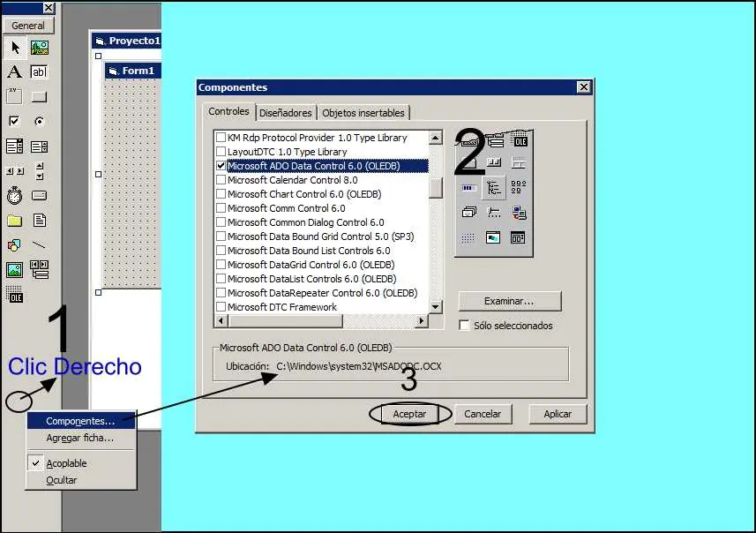
Task: Check Microsoft Common Dialog Control 6.0
Action: (221, 221)
